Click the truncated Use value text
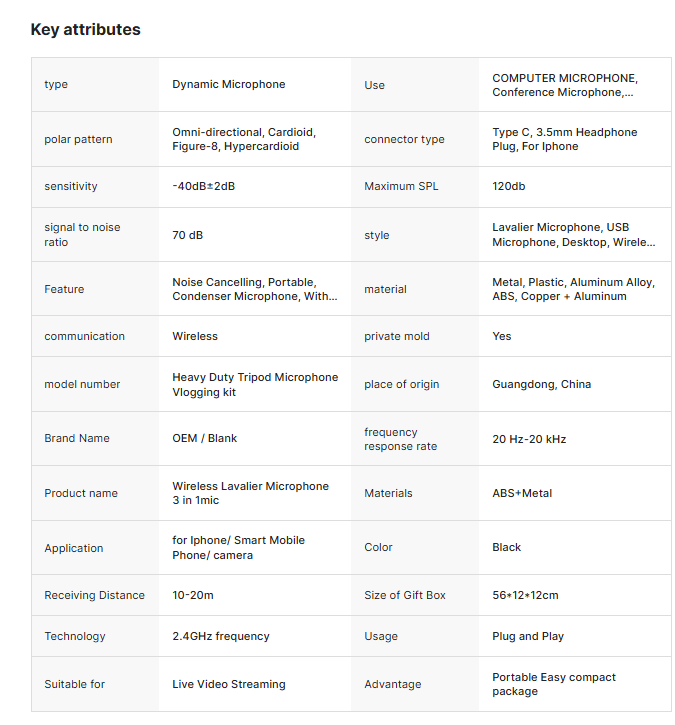 pyautogui.click(x=564, y=85)
